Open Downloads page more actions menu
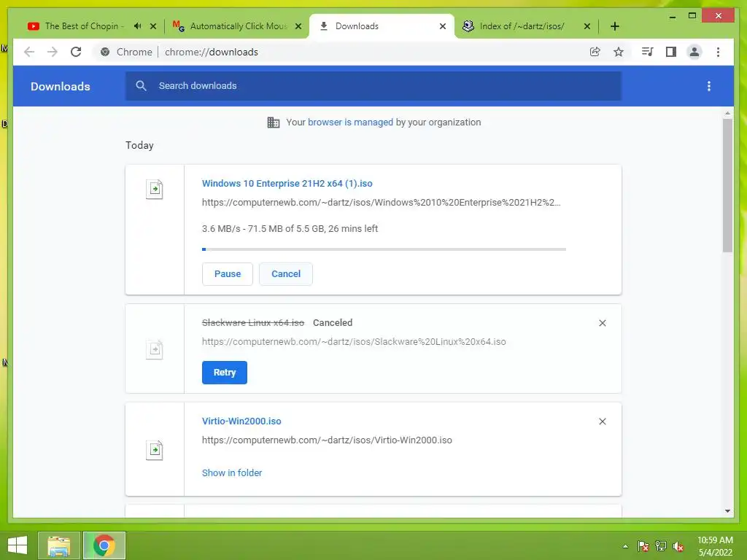Screen dimensions: 747x560 pos(709,86)
